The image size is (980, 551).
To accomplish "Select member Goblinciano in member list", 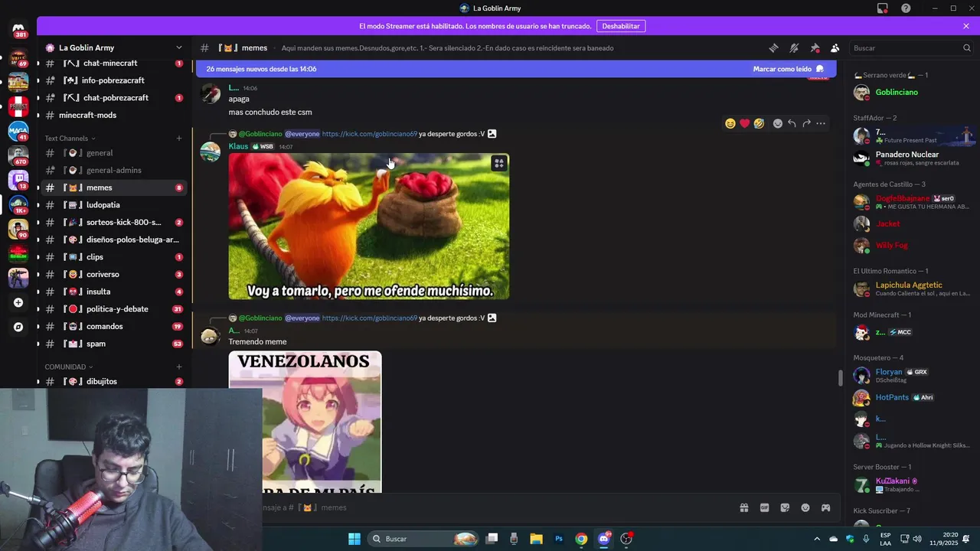I will click(911, 93).
